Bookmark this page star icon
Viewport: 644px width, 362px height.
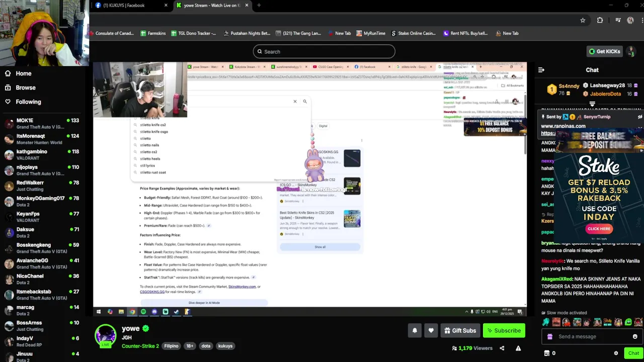[x=583, y=20]
